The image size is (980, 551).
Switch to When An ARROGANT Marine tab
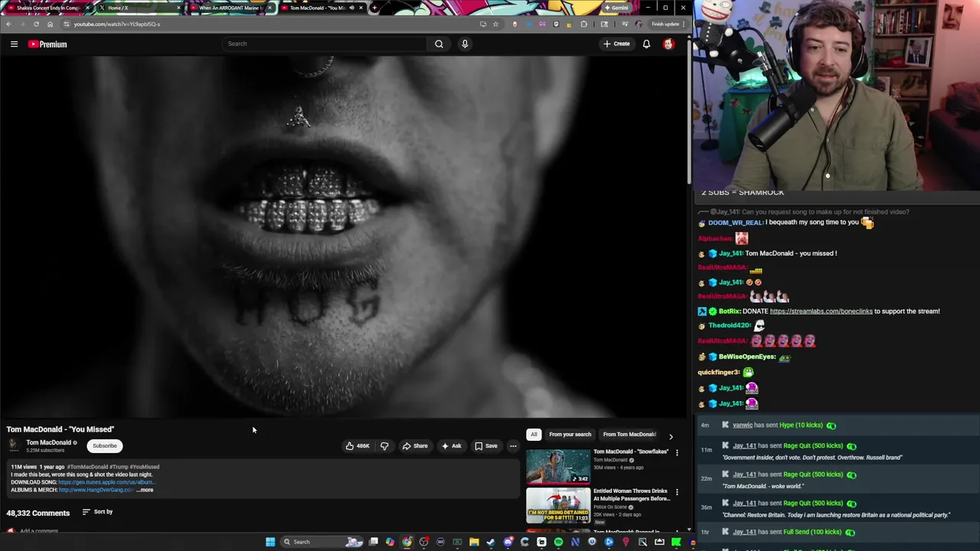click(230, 8)
